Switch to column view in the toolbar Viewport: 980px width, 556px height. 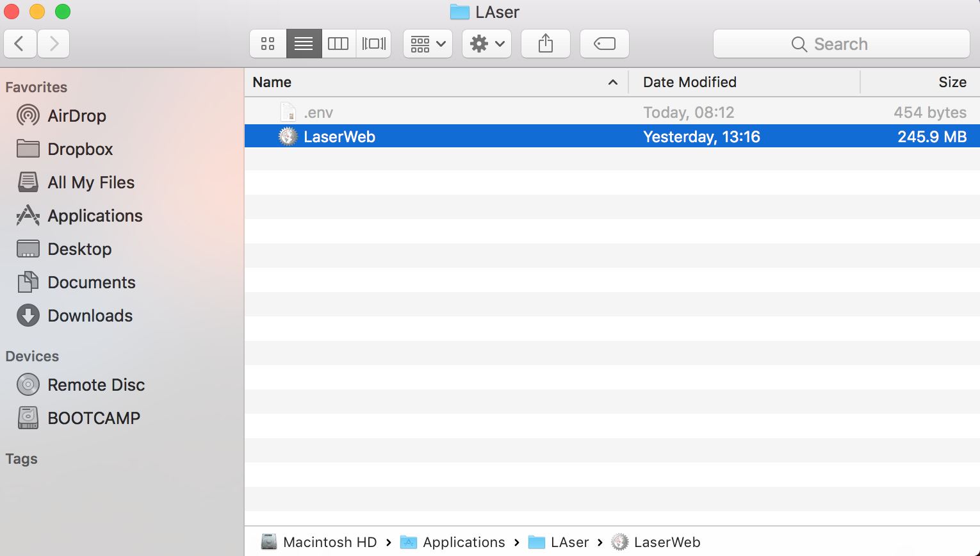pyautogui.click(x=339, y=44)
